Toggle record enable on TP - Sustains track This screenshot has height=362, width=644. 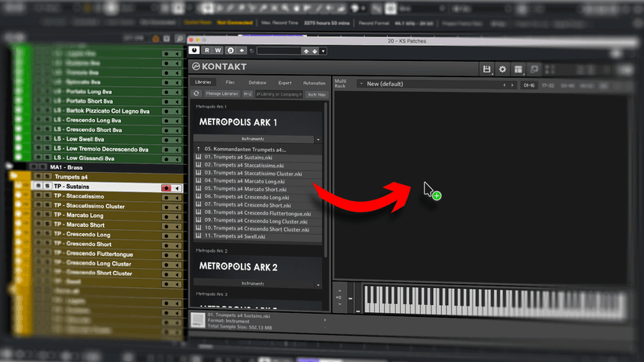tap(166, 188)
